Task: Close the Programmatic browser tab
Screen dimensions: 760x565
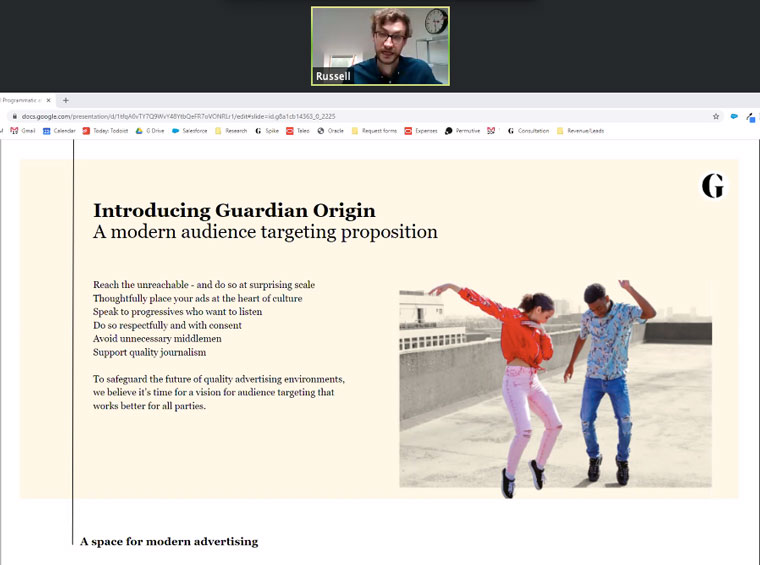Action: (48, 100)
